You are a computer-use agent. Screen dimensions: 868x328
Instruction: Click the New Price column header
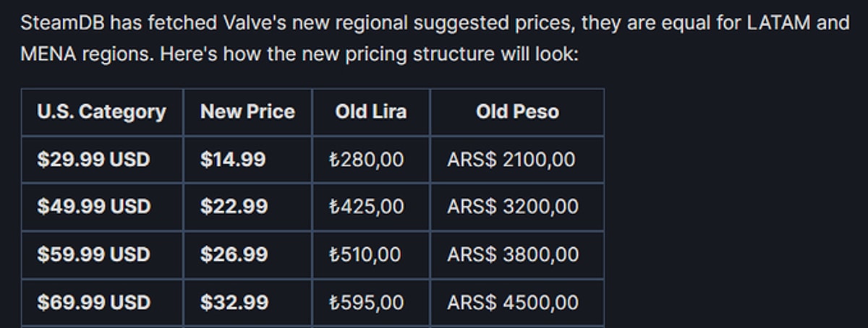247,112
